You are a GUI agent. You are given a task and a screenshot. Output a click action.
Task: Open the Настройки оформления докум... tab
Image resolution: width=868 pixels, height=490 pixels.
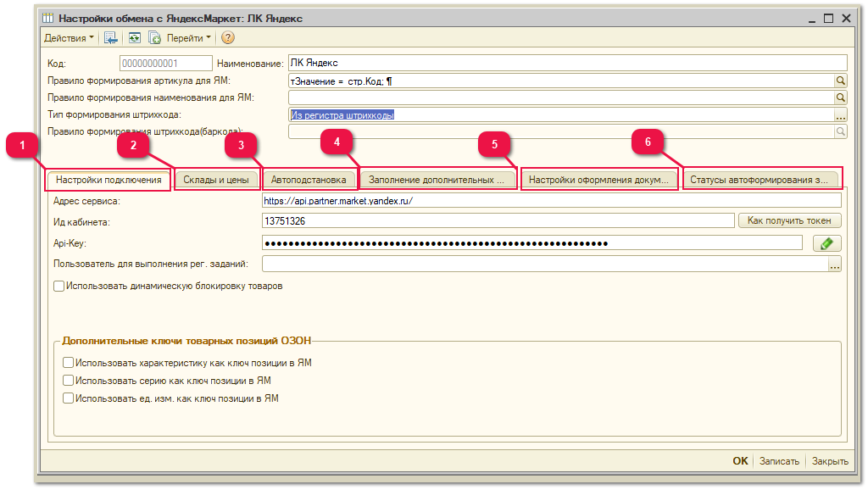click(x=598, y=180)
